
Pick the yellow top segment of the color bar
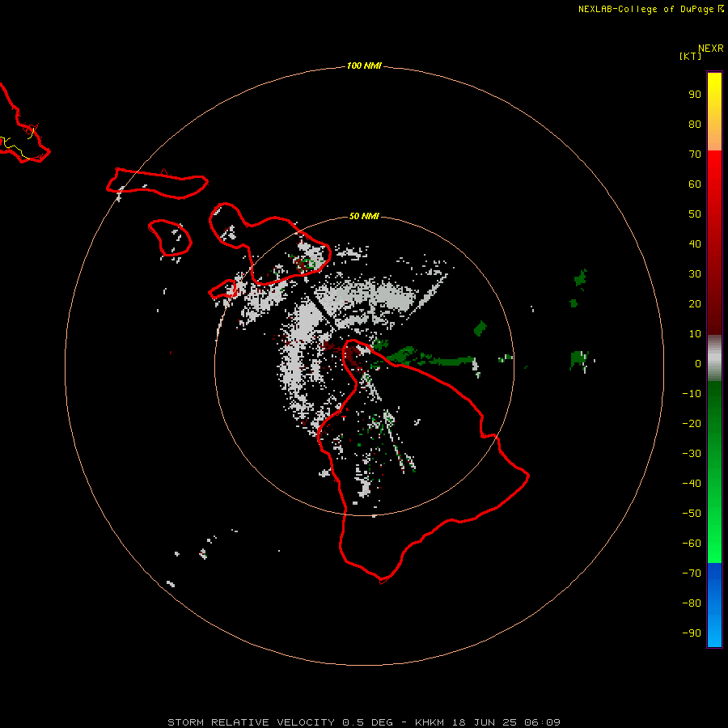[714, 91]
